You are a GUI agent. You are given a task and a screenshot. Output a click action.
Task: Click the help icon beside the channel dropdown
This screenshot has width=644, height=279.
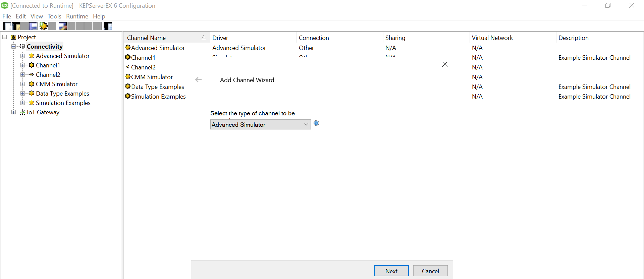pos(316,123)
